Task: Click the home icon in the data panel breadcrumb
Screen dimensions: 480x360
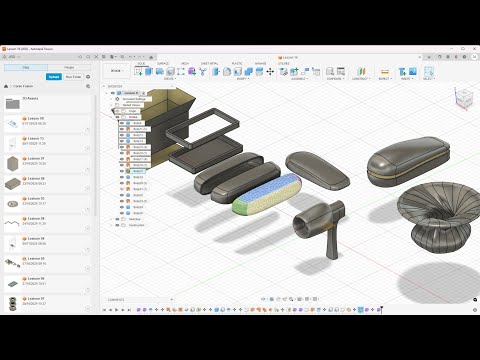Action: point(6,86)
